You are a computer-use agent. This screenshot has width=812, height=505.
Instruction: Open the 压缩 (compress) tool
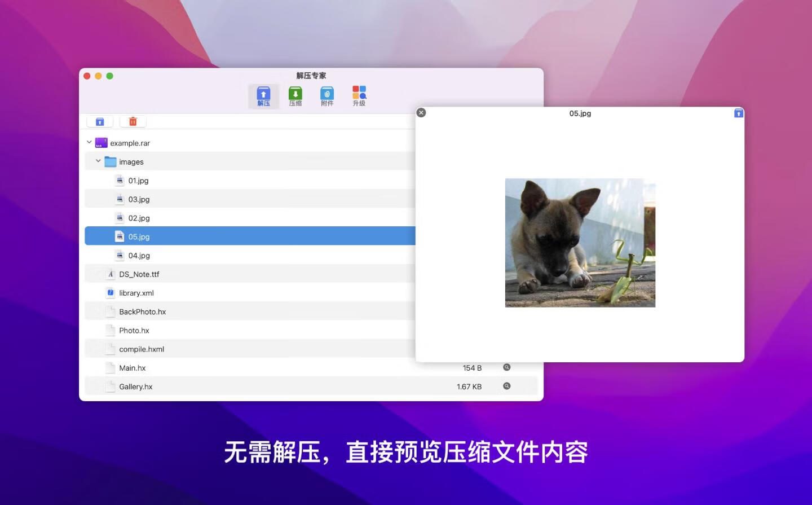295,96
